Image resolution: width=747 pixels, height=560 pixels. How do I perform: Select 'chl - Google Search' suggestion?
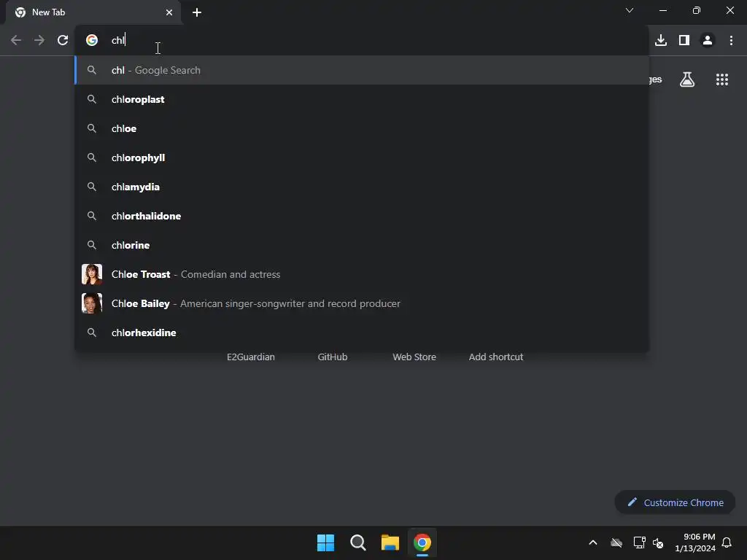click(362, 71)
